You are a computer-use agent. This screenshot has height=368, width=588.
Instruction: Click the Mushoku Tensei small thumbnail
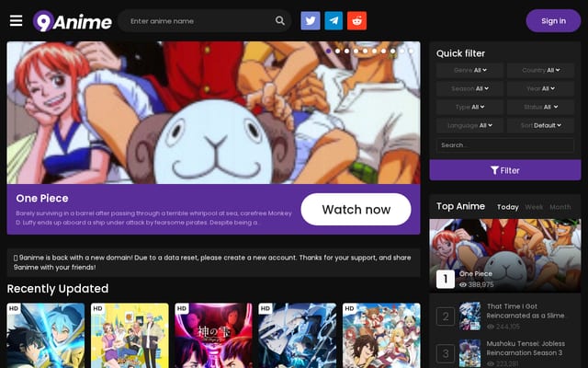(x=469, y=353)
